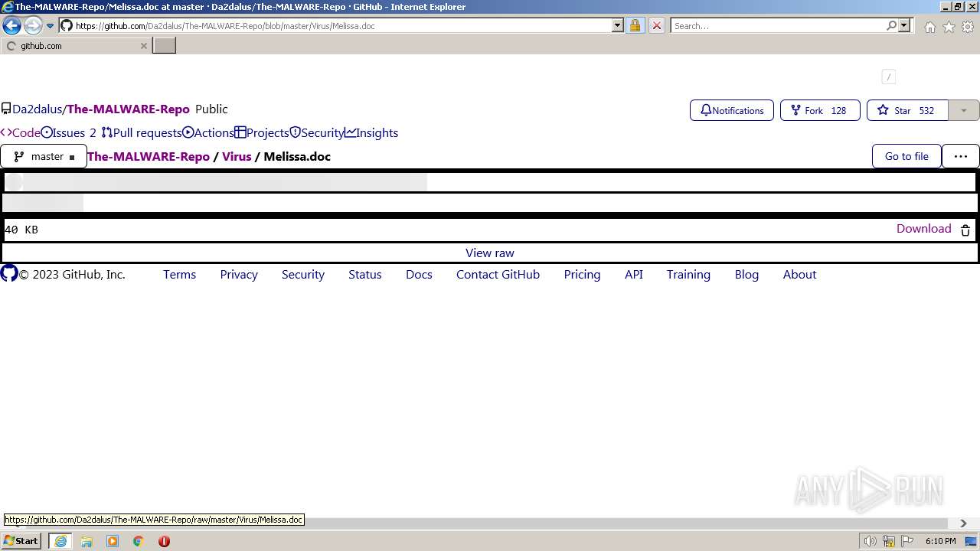Open the Code tab

[21, 132]
